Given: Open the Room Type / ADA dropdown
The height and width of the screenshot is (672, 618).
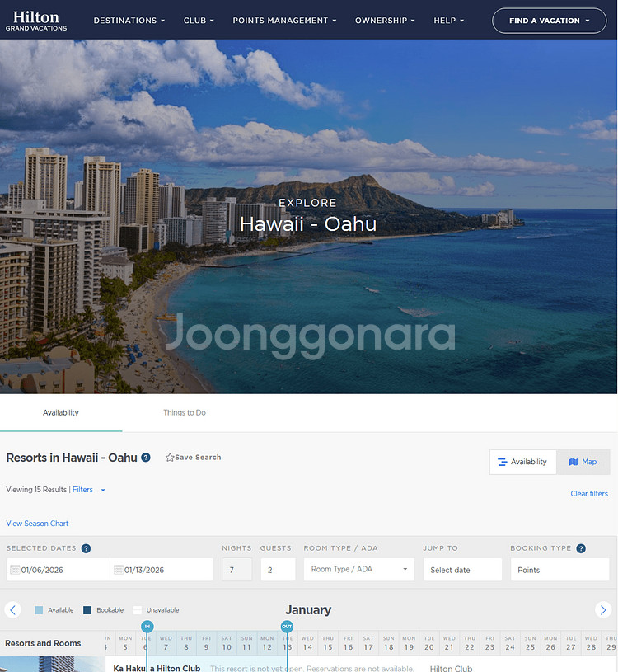Looking at the screenshot, I should 358,570.
